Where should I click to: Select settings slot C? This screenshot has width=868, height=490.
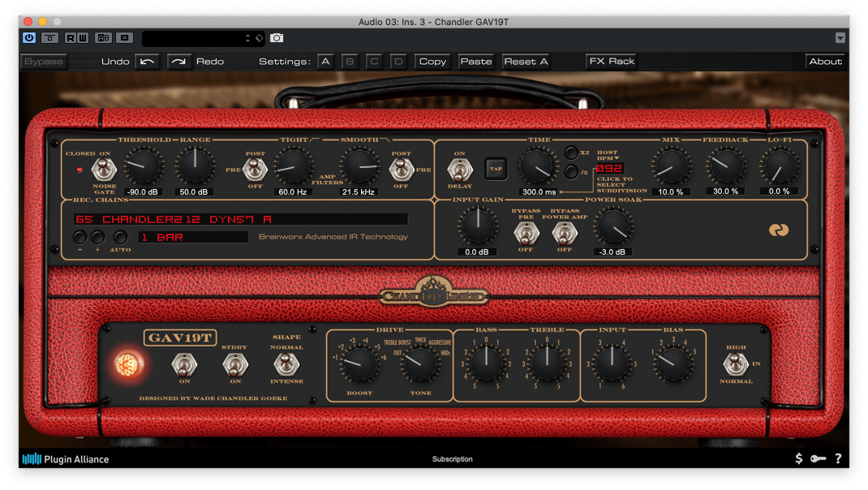pyautogui.click(x=374, y=62)
